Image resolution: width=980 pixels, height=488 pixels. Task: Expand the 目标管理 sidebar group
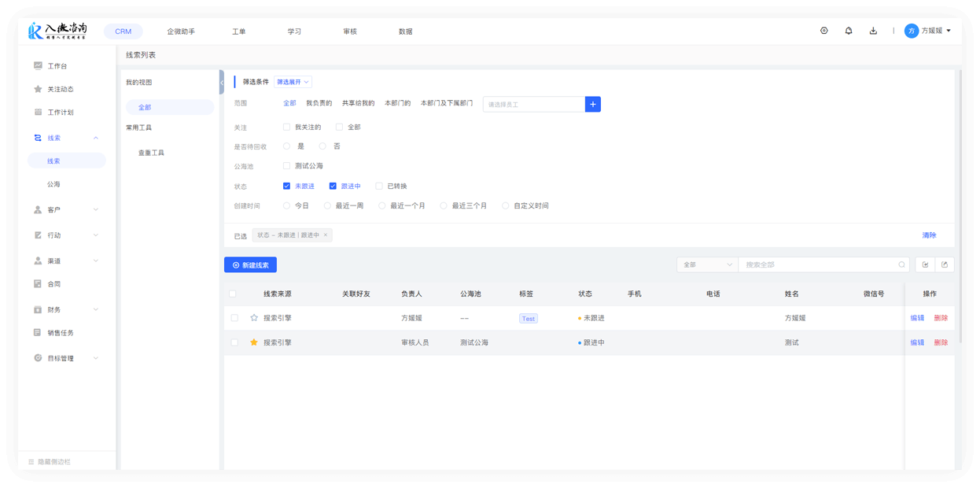pos(96,357)
